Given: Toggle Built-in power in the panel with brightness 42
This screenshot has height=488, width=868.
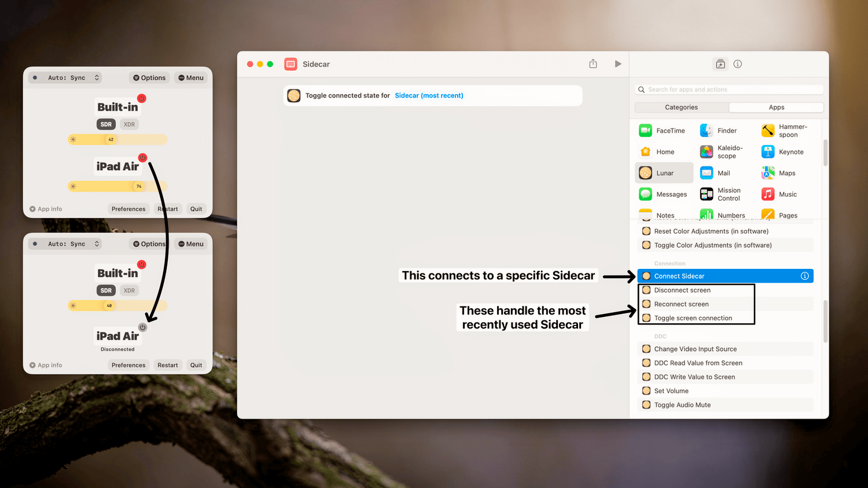Looking at the screenshot, I should (x=142, y=98).
